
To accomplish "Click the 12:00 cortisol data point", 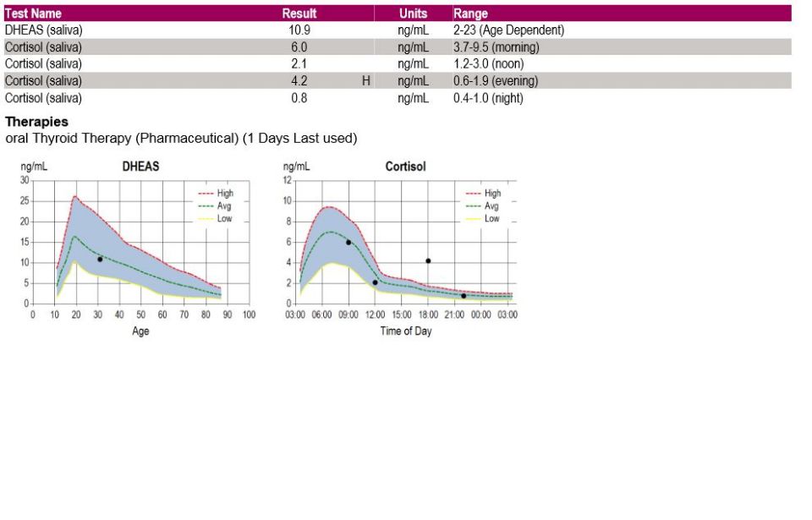I will [375, 282].
